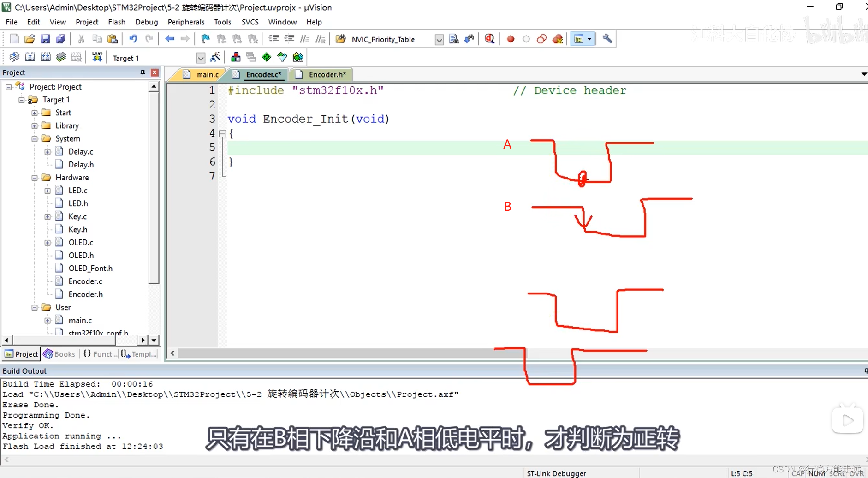Switch to the Books panel tab

coord(59,354)
